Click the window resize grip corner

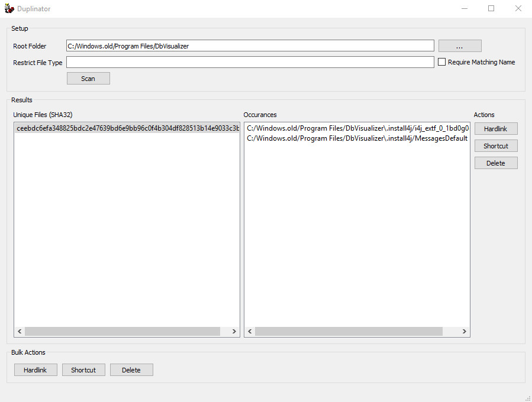pyautogui.click(x=528, y=398)
